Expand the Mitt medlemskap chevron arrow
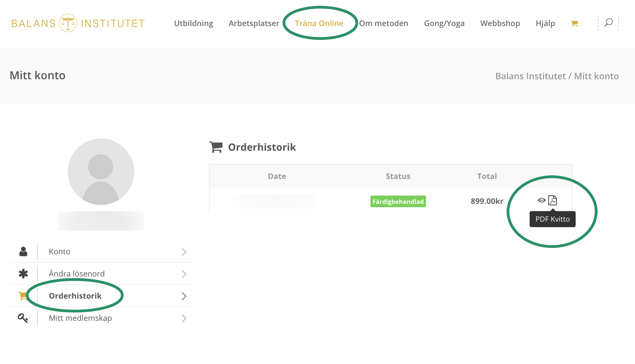Viewport: 635px width, 364px height. click(x=184, y=318)
